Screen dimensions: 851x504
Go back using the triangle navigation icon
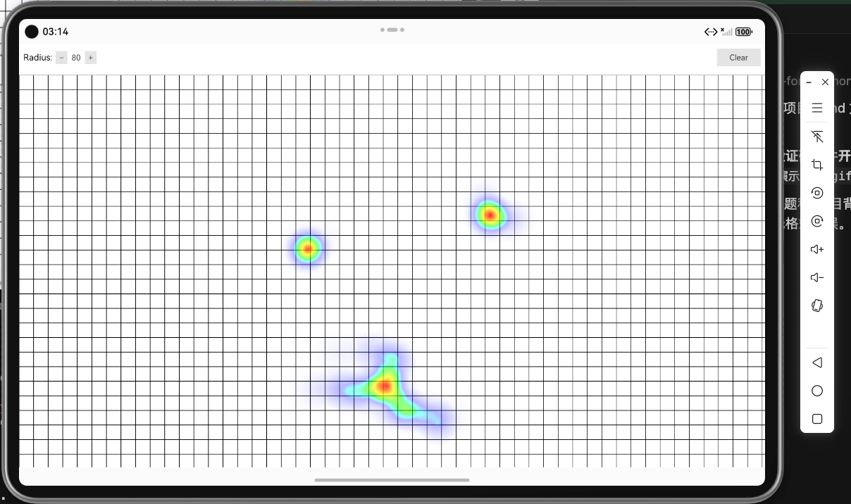817,363
